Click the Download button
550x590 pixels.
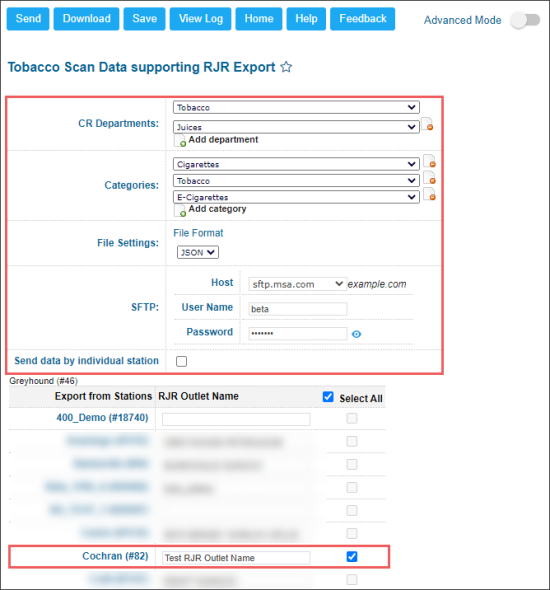87,19
